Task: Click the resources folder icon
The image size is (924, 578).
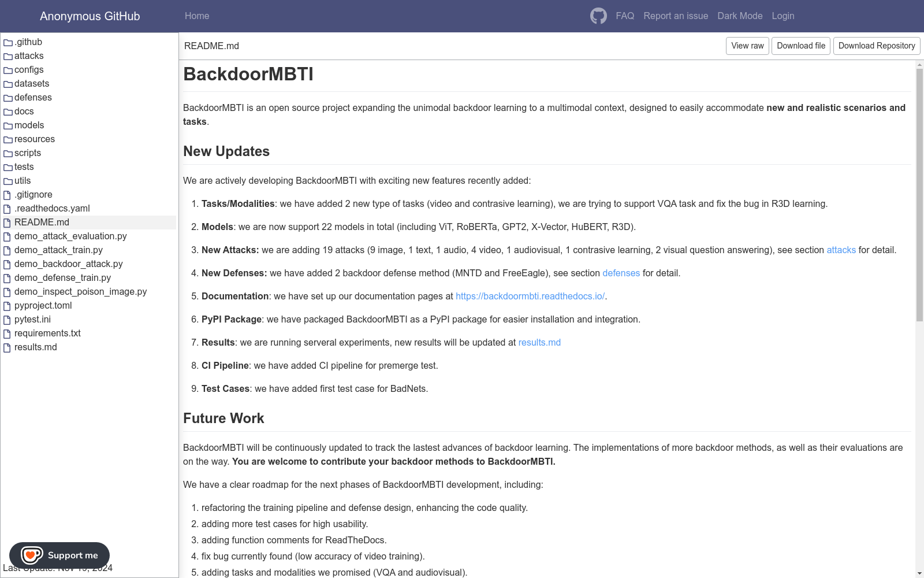Action: coord(8,139)
